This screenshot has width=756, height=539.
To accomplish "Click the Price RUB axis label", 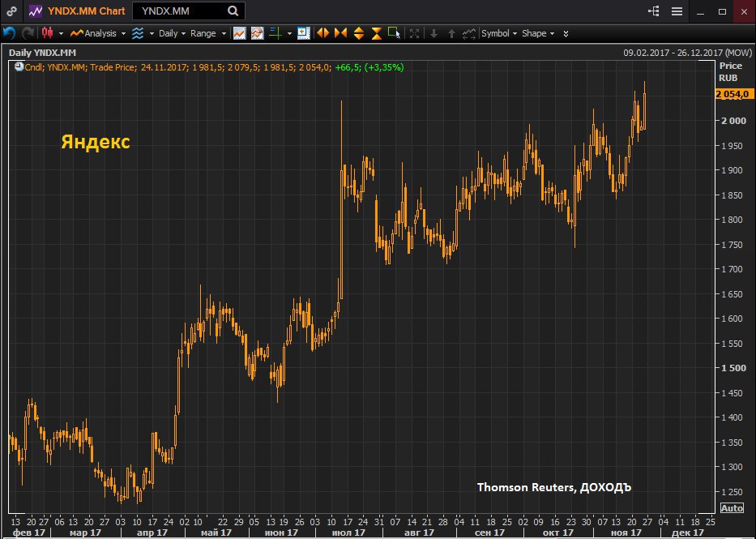I will tap(730, 72).
